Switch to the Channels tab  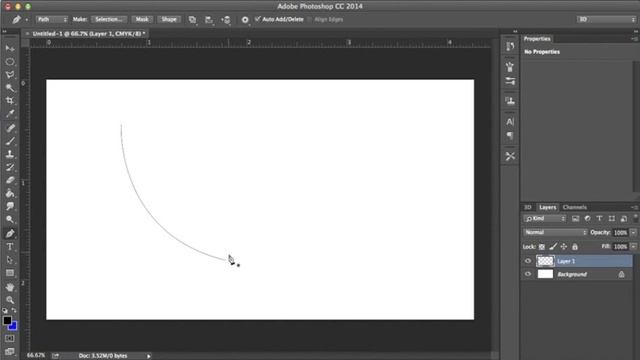coord(575,207)
